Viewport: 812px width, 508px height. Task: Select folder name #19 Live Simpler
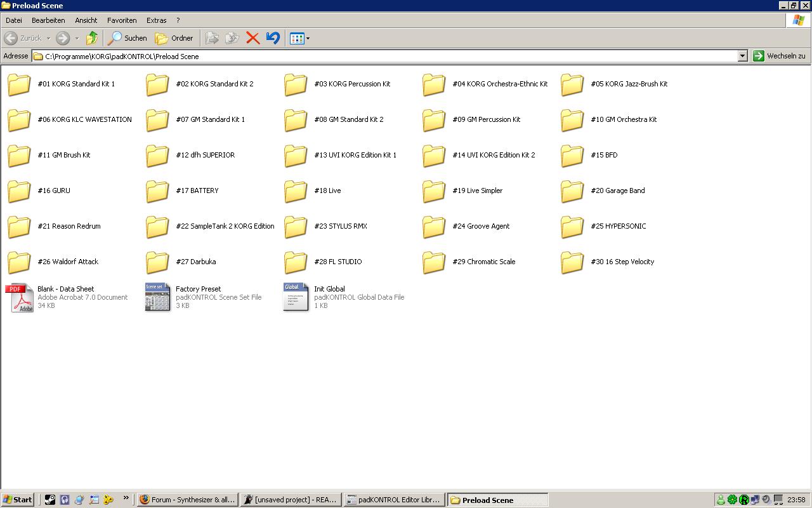[x=478, y=190]
